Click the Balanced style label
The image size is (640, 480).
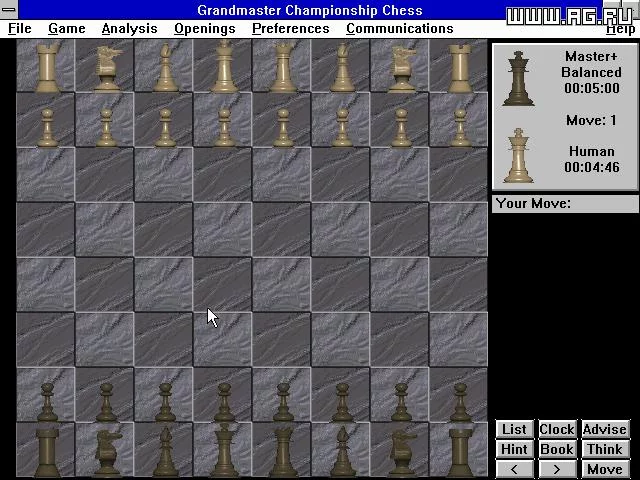click(x=591, y=72)
